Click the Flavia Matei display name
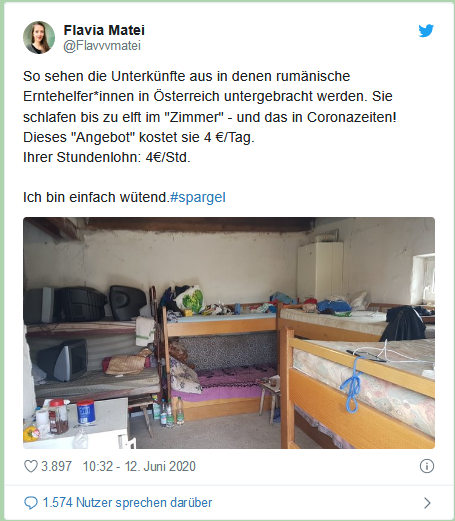The width and height of the screenshot is (455, 521). pos(104,30)
